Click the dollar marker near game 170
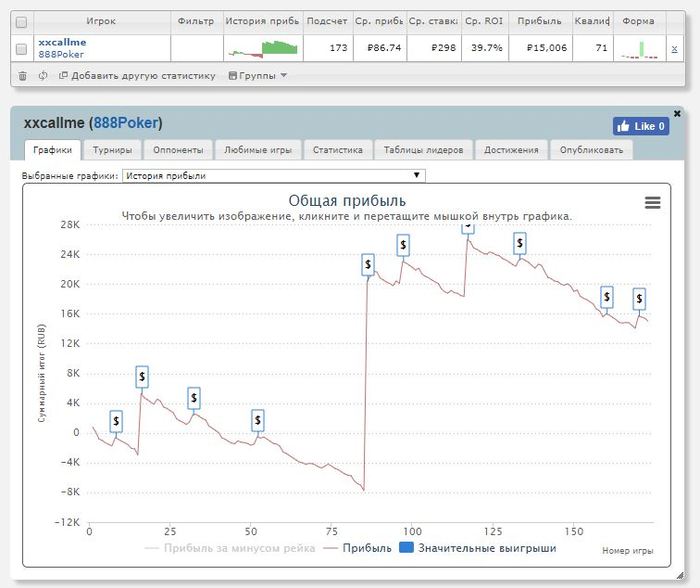Screen dimensions: 700x588 click(639, 299)
